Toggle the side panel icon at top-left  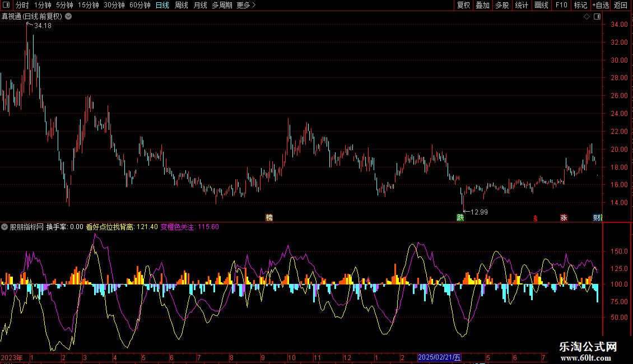point(6,5)
